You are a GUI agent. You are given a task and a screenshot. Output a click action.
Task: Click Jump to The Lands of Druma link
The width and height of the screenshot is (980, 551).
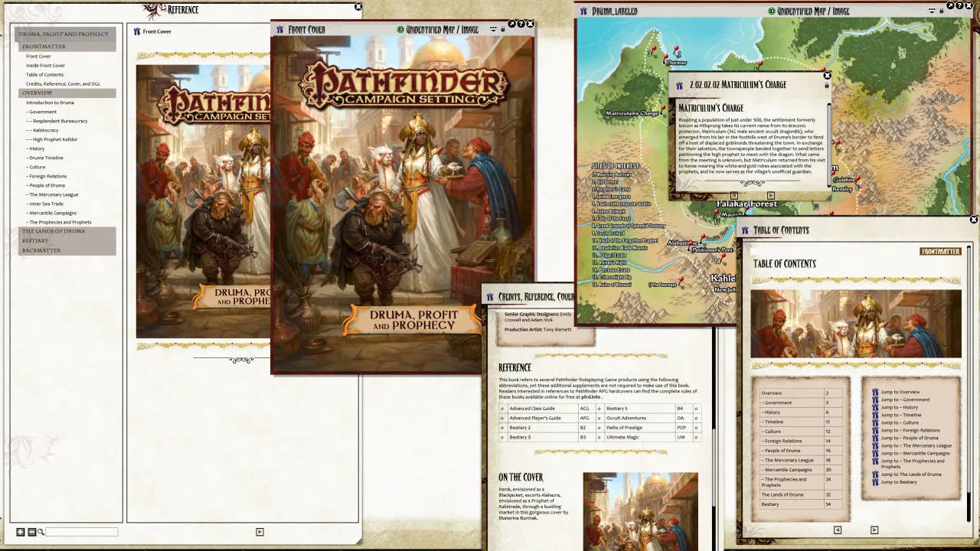click(911, 474)
